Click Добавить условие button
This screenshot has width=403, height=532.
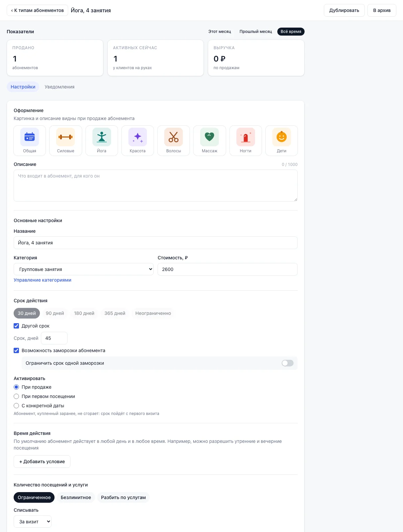(42, 462)
